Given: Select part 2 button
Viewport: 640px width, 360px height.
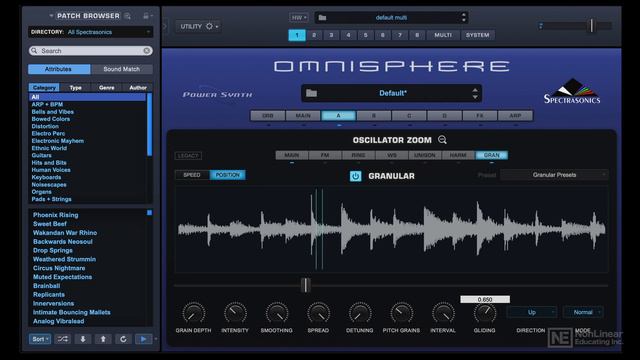Looking at the screenshot, I should pyautogui.click(x=314, y=35).
